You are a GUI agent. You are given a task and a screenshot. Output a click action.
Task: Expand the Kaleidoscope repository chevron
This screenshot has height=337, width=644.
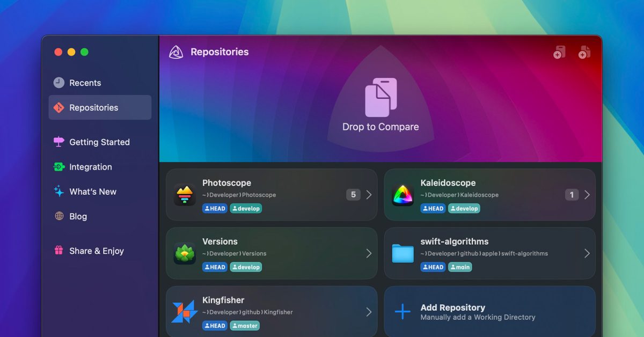587,195
